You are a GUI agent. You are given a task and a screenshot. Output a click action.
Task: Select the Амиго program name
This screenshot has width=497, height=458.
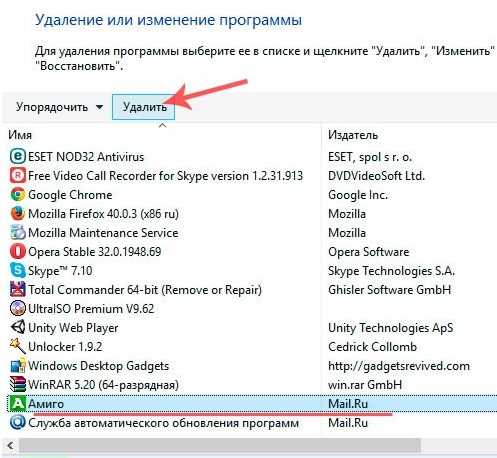tap(46, 404)
